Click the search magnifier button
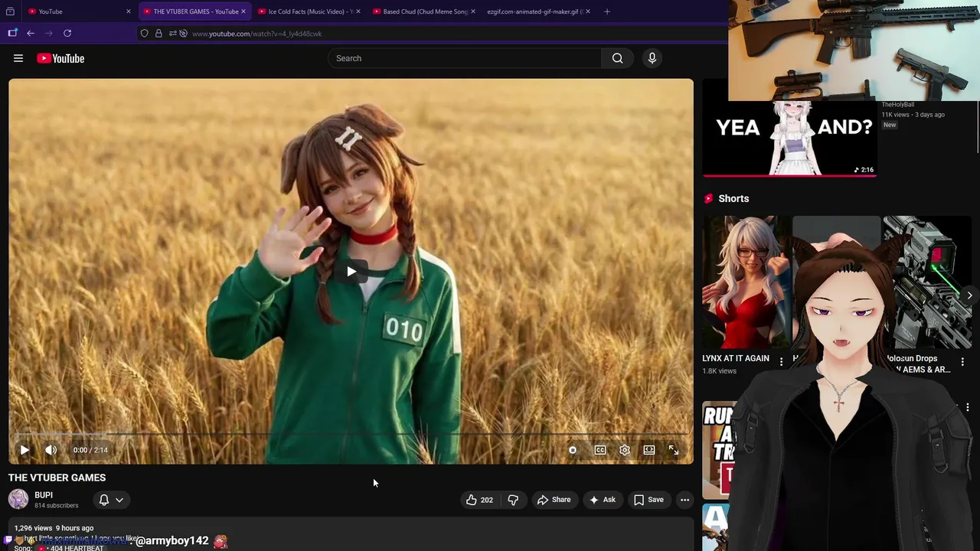Viewport: 980px width, 551px height. pos(617,58)
